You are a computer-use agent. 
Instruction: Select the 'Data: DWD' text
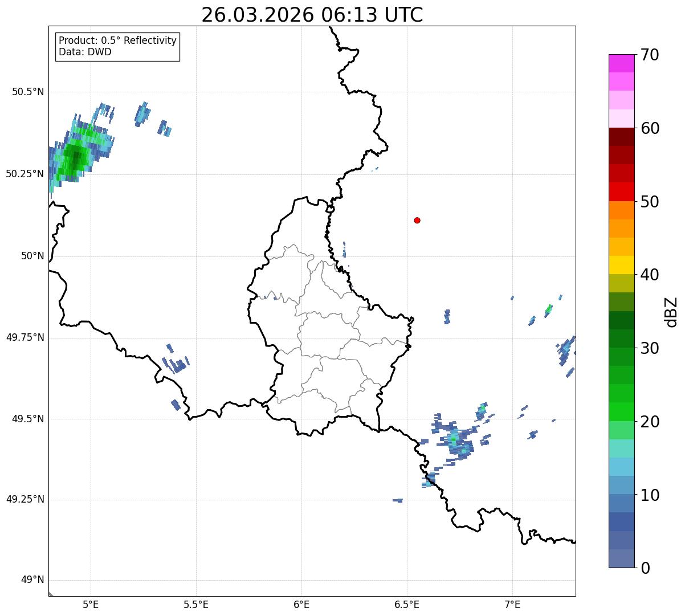[x=85, y=52]
